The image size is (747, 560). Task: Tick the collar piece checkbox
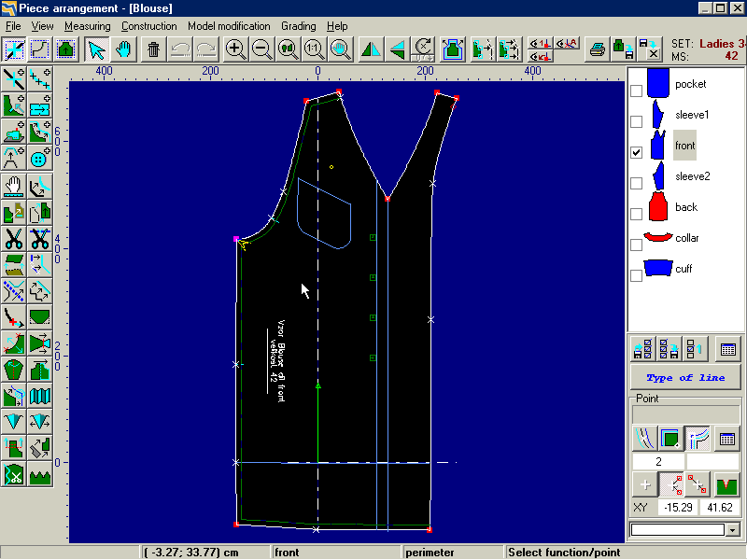pyautogui.click(x=636, y=245)
